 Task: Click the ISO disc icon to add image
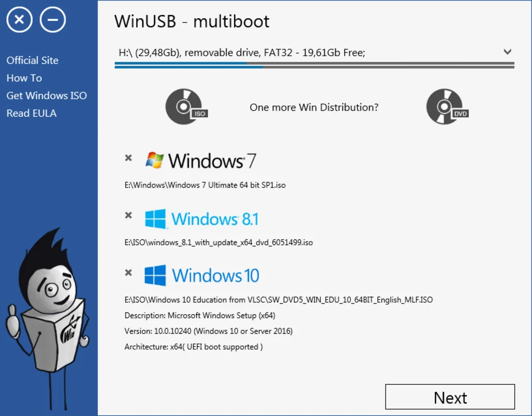point(186,107)
